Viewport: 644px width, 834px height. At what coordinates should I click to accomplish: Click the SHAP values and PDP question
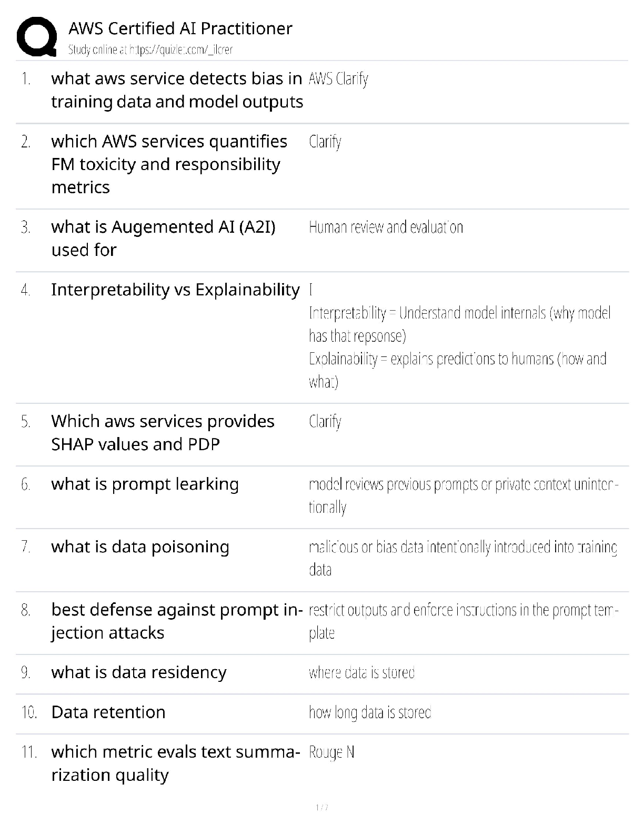(163, 433)
